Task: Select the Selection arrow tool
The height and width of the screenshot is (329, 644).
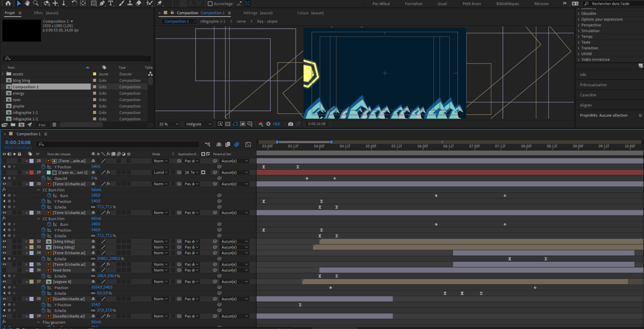Action: point(19,3)
